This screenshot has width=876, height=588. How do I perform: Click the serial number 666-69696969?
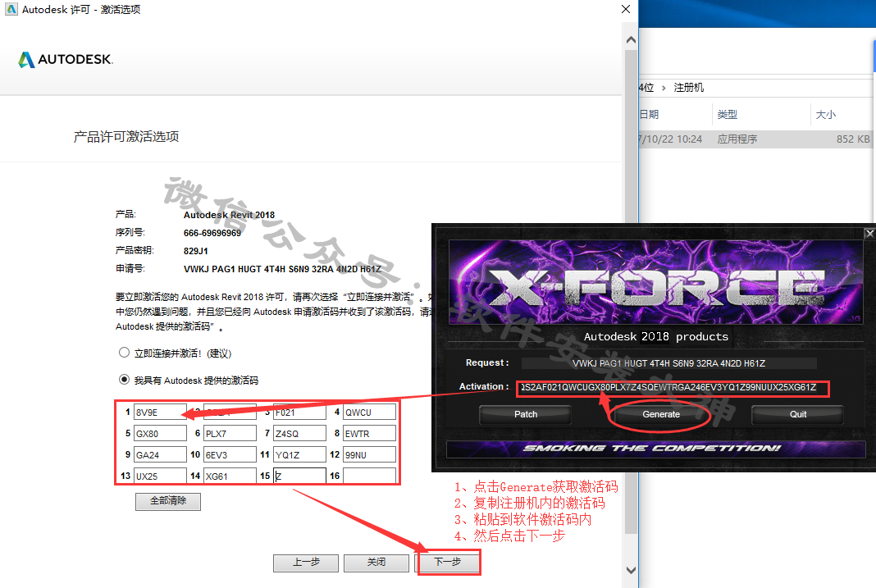[212, 233]
